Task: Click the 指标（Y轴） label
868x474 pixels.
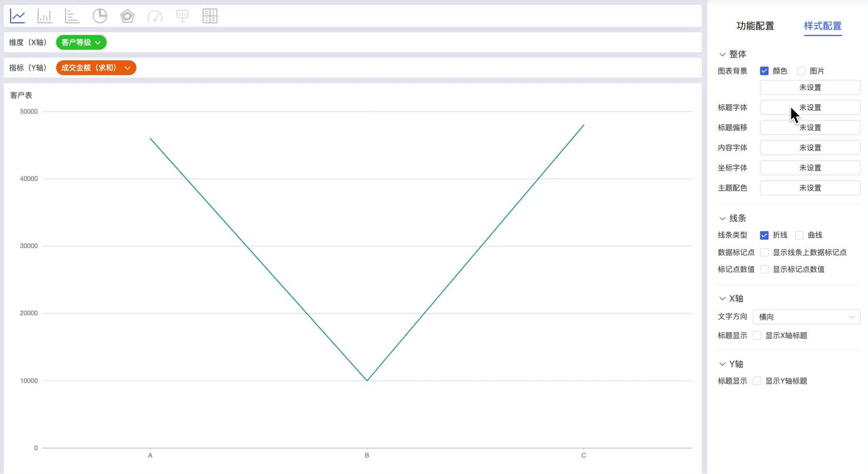Action: [x=28, y=68]
